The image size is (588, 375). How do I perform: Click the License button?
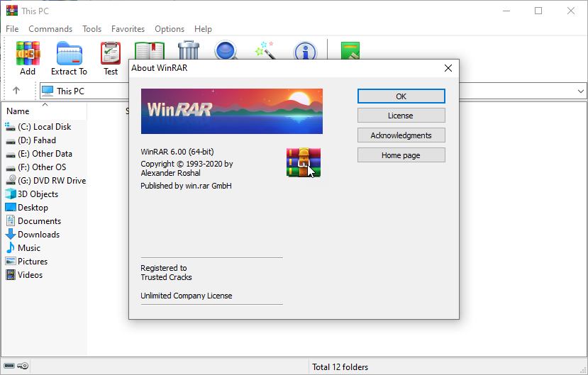point(401,116)
